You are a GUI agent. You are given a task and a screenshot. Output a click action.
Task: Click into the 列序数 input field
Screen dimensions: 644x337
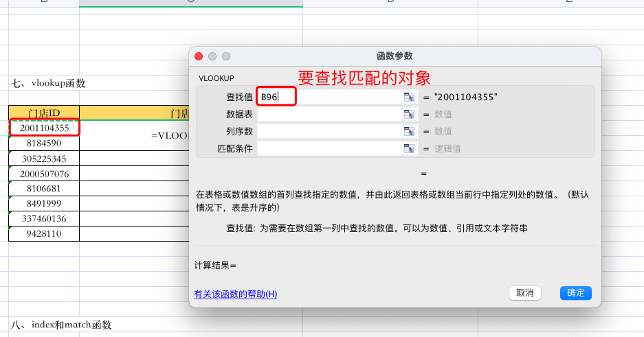(x=329, y=131)
